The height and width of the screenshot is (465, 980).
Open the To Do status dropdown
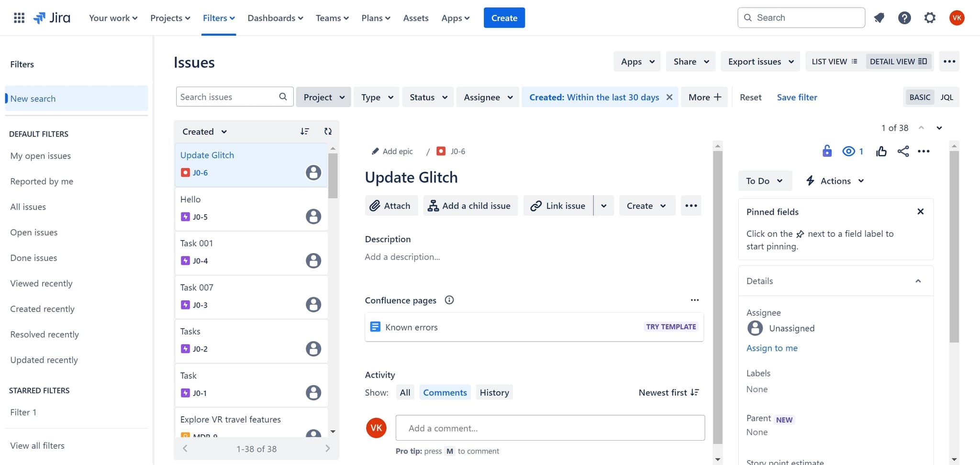pos(764,181)
